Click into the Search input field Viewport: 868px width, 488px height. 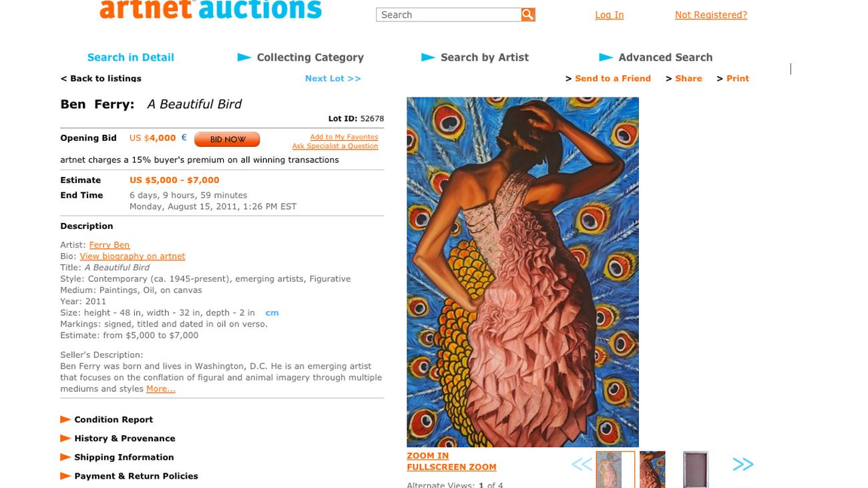(x=449, y=15)
